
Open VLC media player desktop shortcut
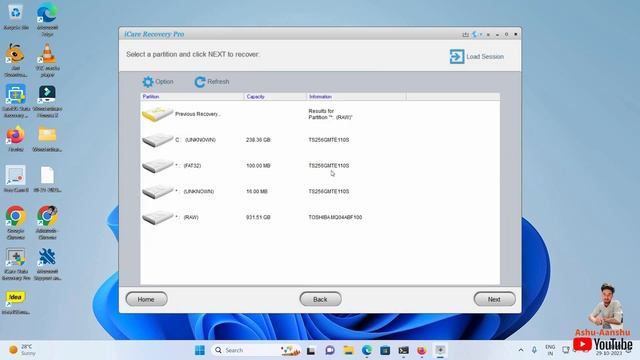click(47, 60)
